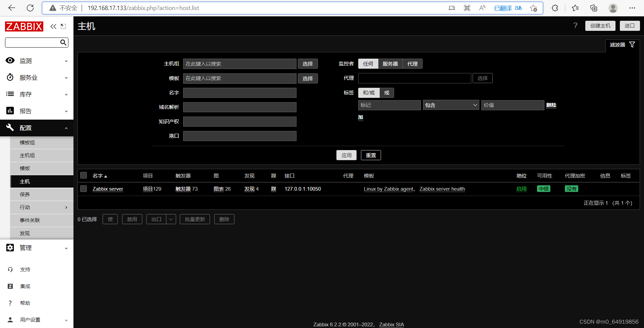
Task: Sort hosts by 名字 column header
Action: [x=100, y=176]
